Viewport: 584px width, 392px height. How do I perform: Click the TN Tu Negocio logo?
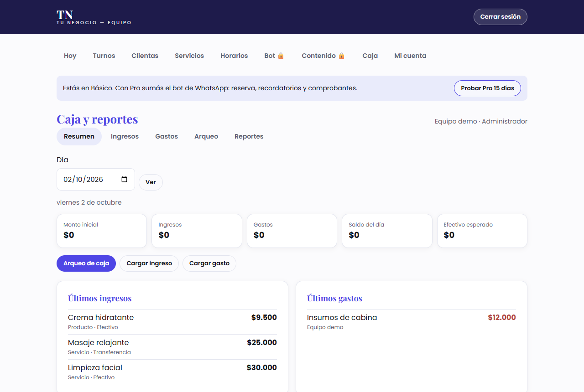click(x=94, y=17)
